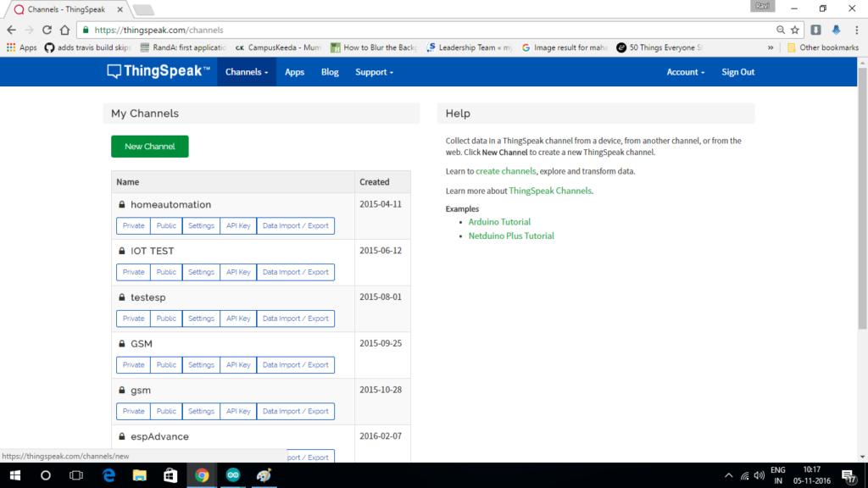868x488 pixels.
Task: Open Public view of GSM channel 2015-09-25
Action: click(166, 365)
